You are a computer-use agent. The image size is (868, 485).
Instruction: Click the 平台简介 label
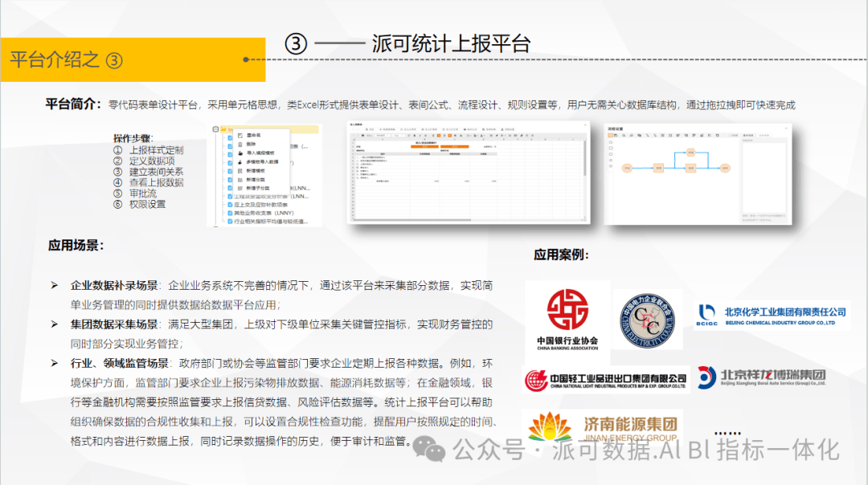73,104
